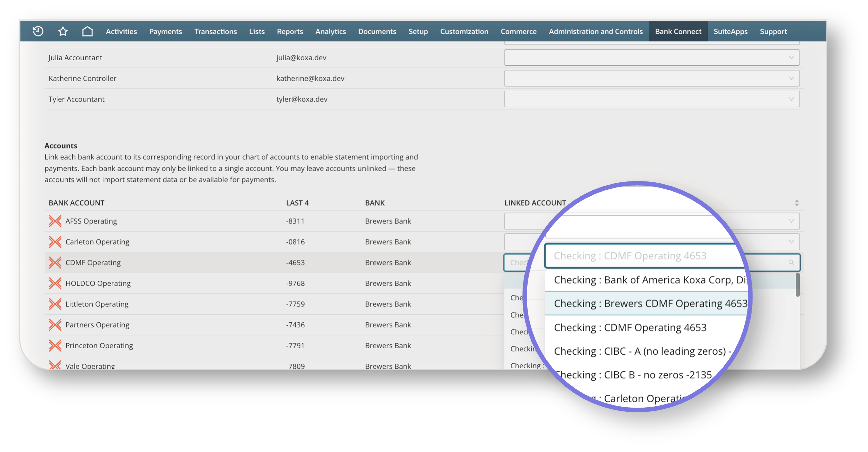Open linked account dropdown for AFSS Operating
868x452 pixels.
pyautogui.click(x=651, y=221)
